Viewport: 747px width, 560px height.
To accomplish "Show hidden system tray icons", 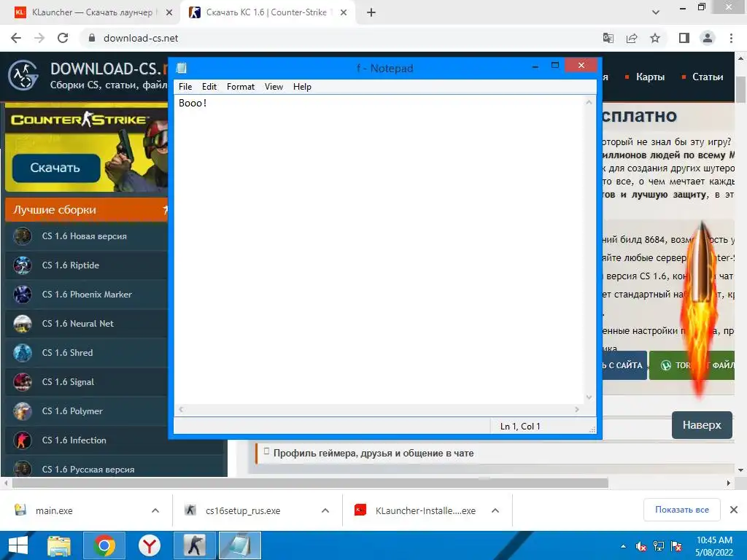I will point(623,546).
